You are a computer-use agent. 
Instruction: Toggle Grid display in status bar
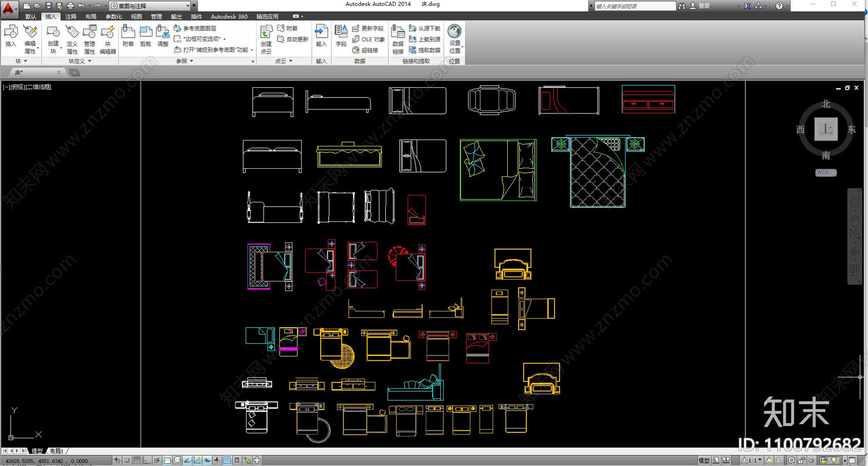(x=137, y=460)
